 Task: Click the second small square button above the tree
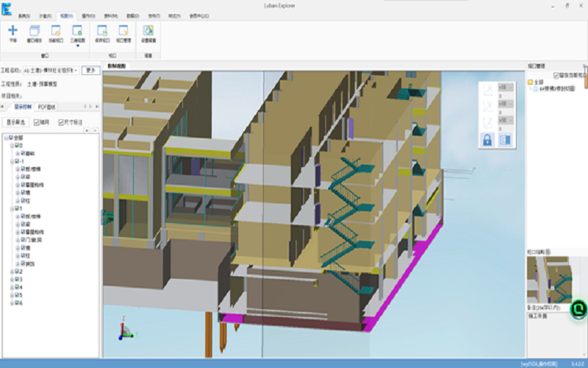tap(96, 130)
